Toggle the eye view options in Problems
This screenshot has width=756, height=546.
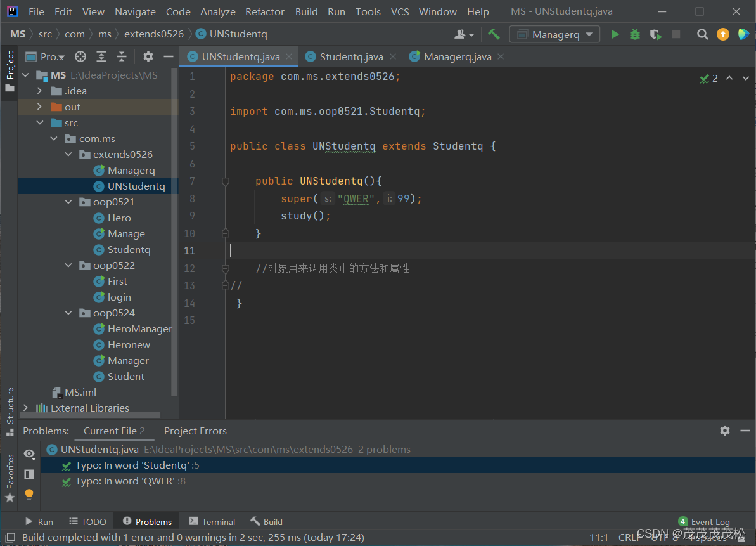coord(29,453)
